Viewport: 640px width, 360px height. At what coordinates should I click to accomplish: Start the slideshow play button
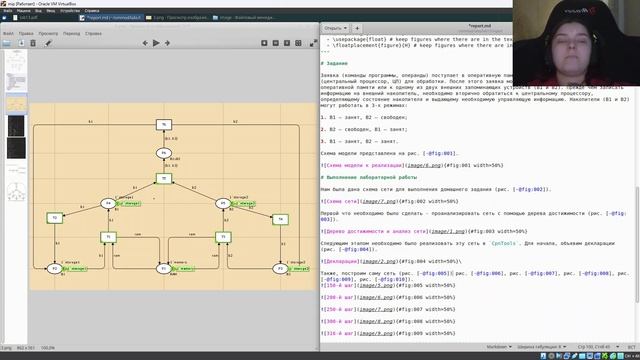coord(156,43)
